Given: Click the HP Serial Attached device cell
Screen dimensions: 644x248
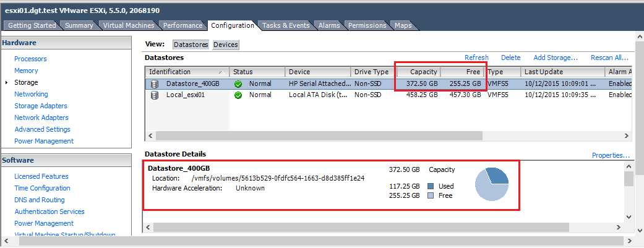Looking at the screenshot, I should pos(319,83).
